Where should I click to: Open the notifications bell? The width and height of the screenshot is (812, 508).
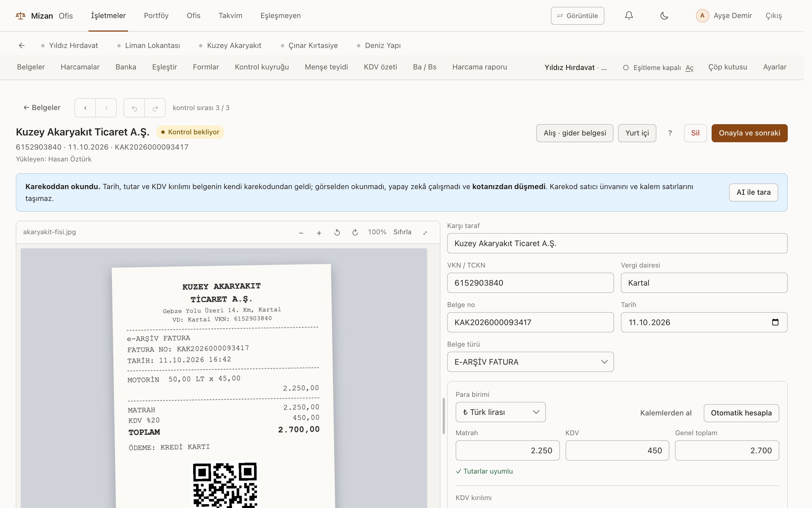(629, 16)
